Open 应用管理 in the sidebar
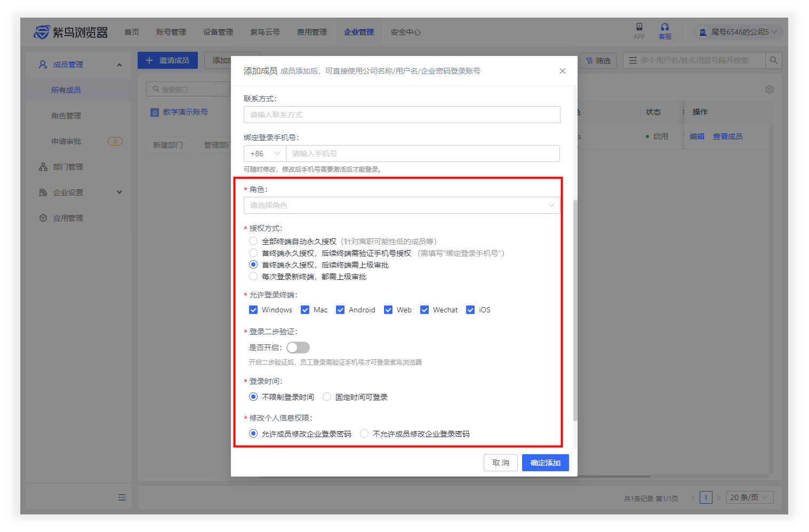The image size is (809, 532). click(x=68, y=218)
